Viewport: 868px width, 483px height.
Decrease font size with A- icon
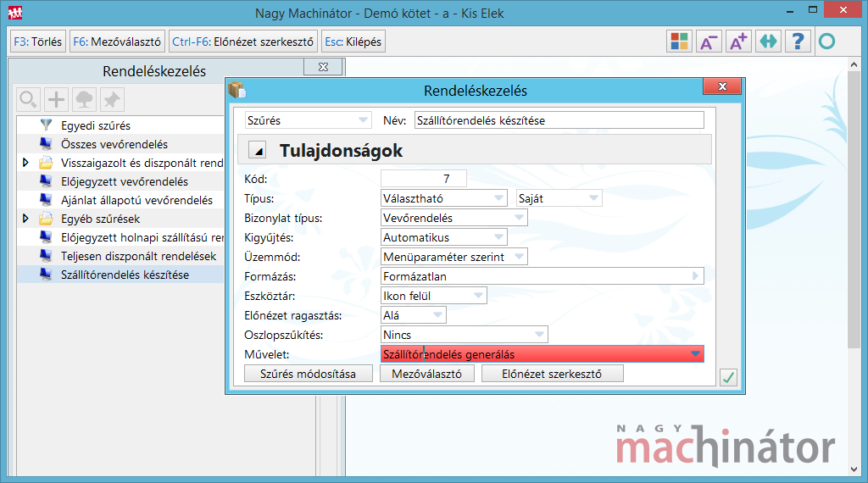[x=709, y=42]
